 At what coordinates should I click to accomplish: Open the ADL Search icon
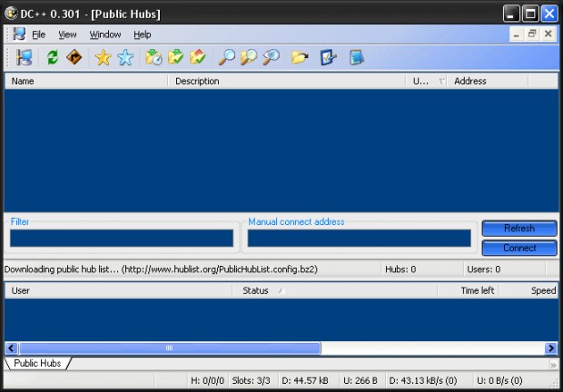click(x=249, y=57)
